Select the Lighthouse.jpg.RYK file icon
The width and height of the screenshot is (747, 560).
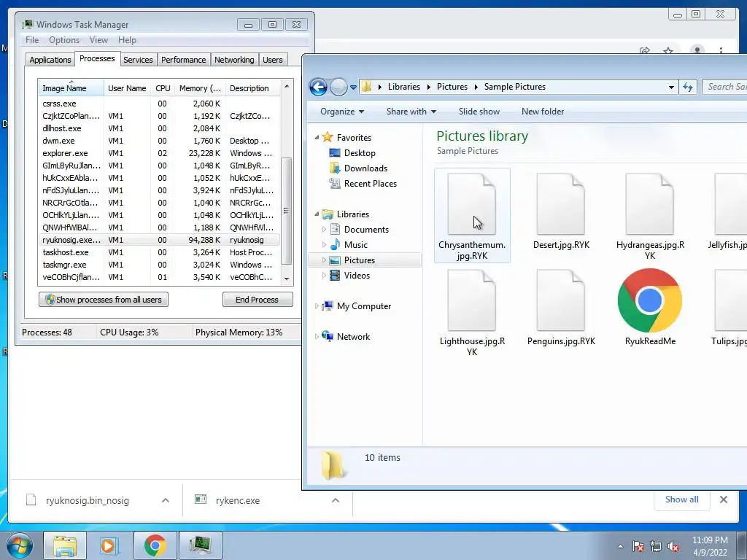point(472,300)
